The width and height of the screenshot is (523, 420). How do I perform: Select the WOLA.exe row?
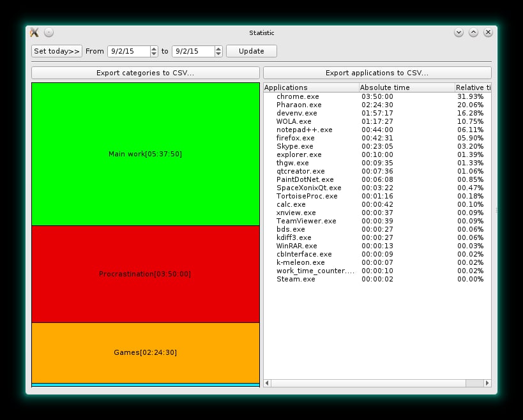(377, 121)
